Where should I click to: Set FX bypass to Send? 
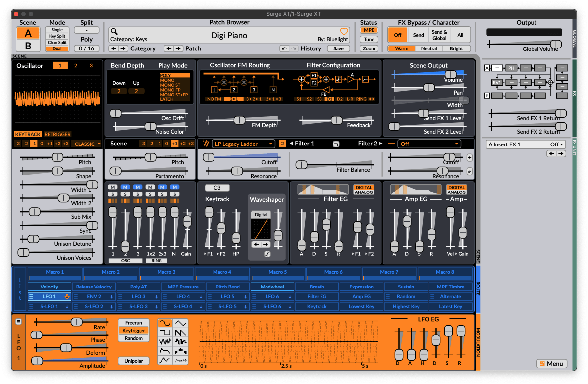pyautogui.click(x=419, y=35)
